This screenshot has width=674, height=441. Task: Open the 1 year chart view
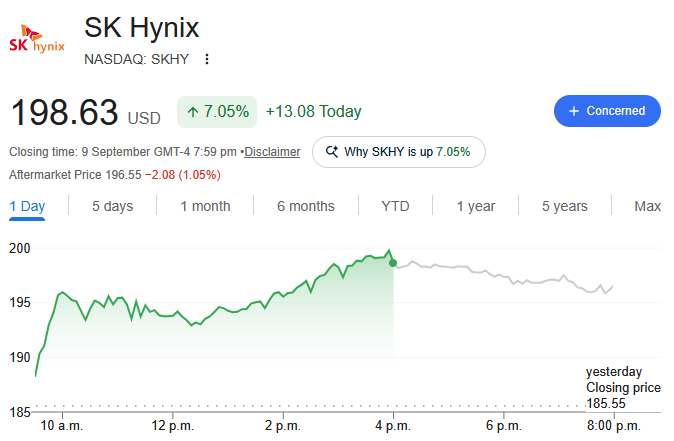476,206
